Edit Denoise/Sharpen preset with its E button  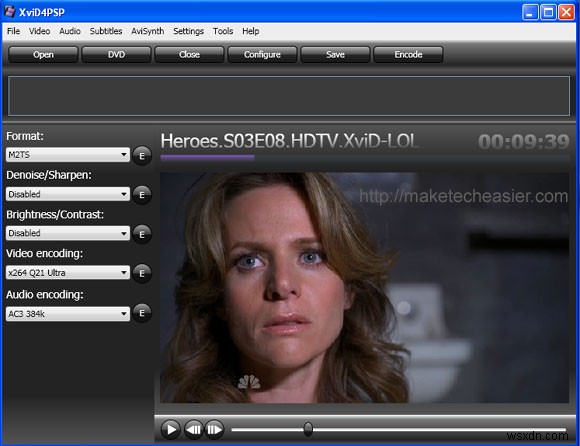pyautogui.click(x=142, y=195)
